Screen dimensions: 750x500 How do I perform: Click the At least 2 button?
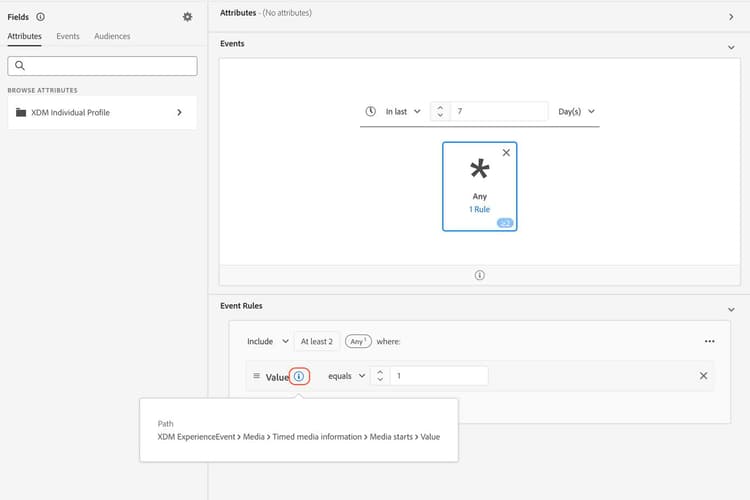pyautogui.click(x=317, y=341)
